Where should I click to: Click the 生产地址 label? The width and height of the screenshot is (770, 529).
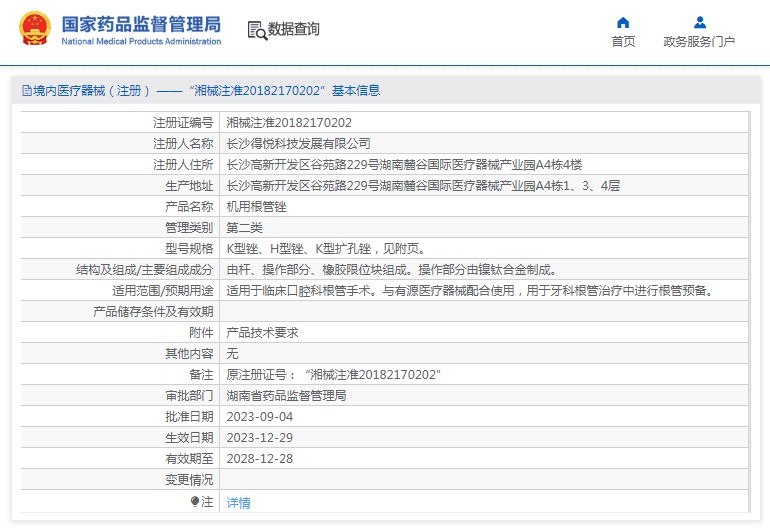tap(189, 186)
